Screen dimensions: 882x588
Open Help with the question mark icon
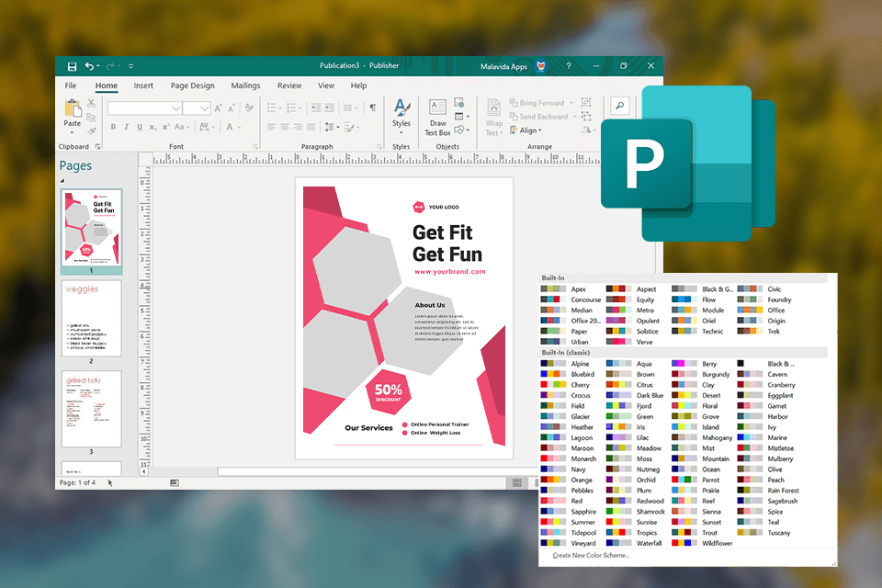click(569, 66)
